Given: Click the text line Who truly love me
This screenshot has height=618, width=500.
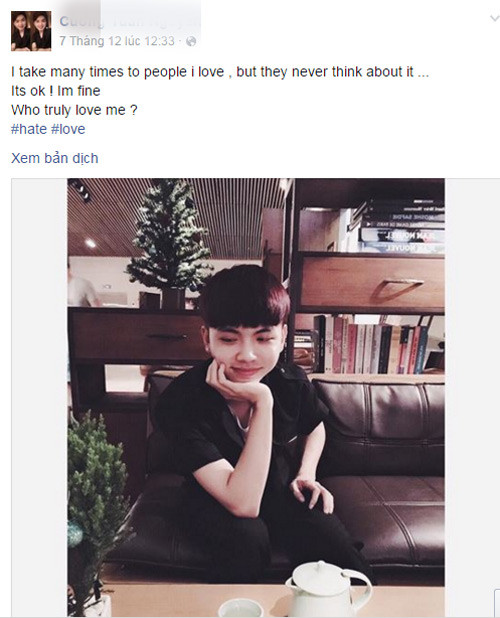Looking at the screenshot, I should click(x=74, y=110).
